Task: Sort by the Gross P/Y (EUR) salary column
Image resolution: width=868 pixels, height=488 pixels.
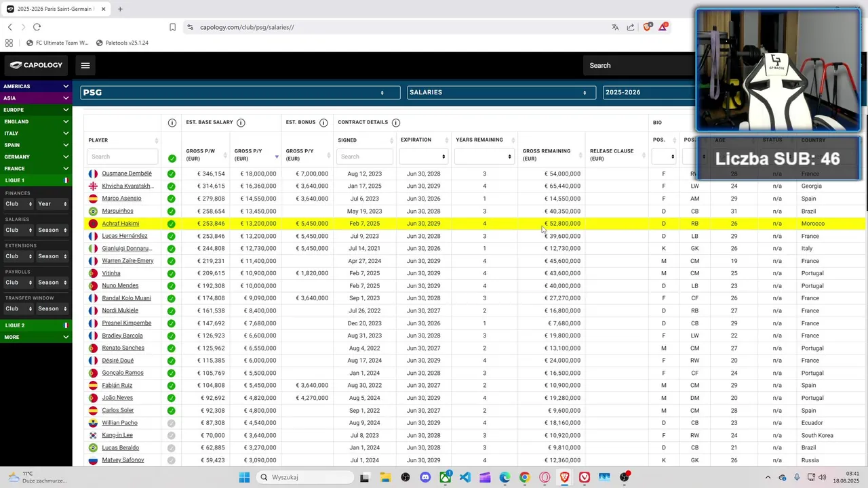Action: tap(255, 154)
